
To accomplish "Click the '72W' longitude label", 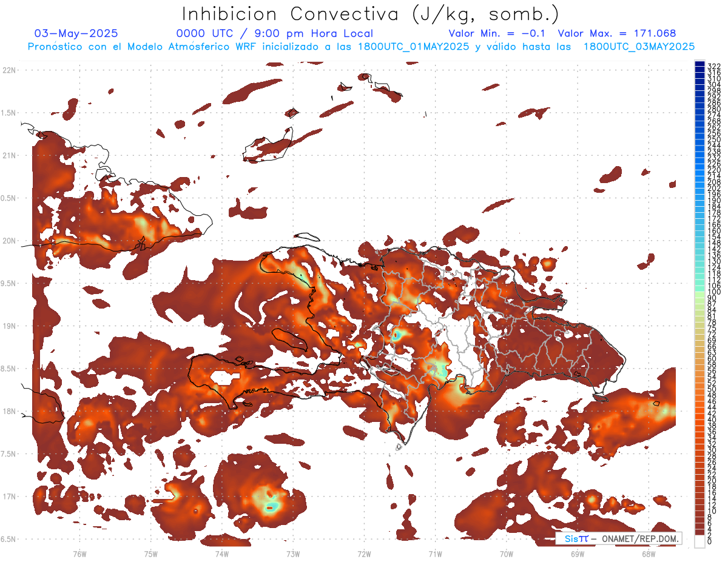I will pyautogui.click(x=364, y=553).
